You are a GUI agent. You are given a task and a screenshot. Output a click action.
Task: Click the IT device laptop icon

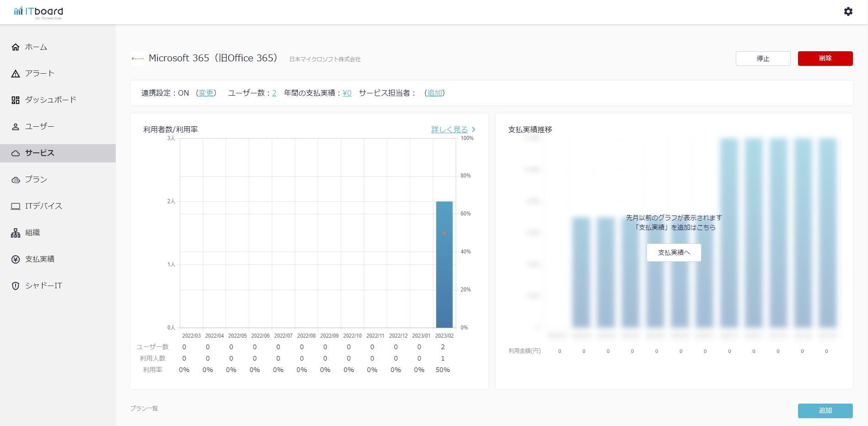pos(16,206)
